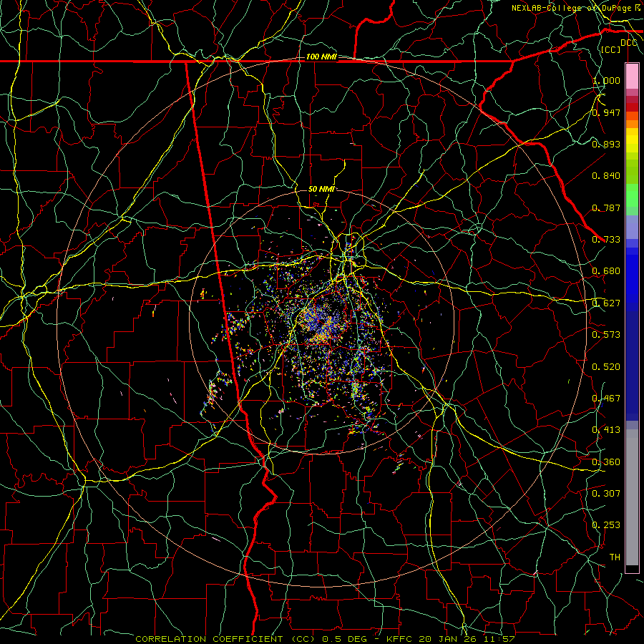Select the 0.840 scale value
Viewport: 644px width, 644px height.
[x=606, y=176]
